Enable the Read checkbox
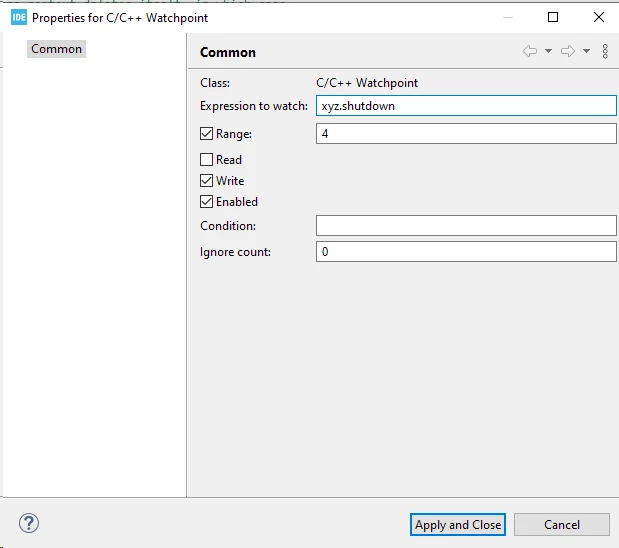Viewport: 619px width, 548px height. pyautogui.click(x=206, y=160)
